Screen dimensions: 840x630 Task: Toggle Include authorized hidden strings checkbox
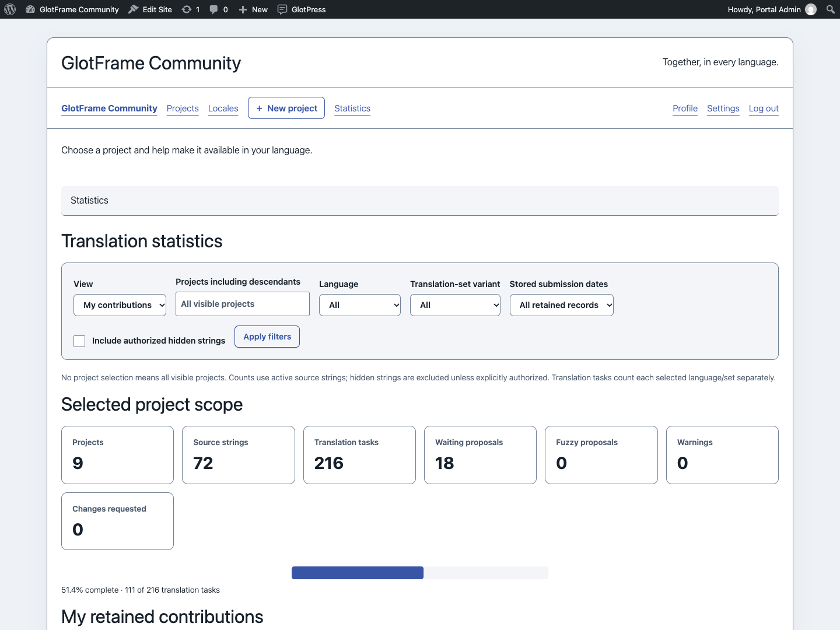79,341
